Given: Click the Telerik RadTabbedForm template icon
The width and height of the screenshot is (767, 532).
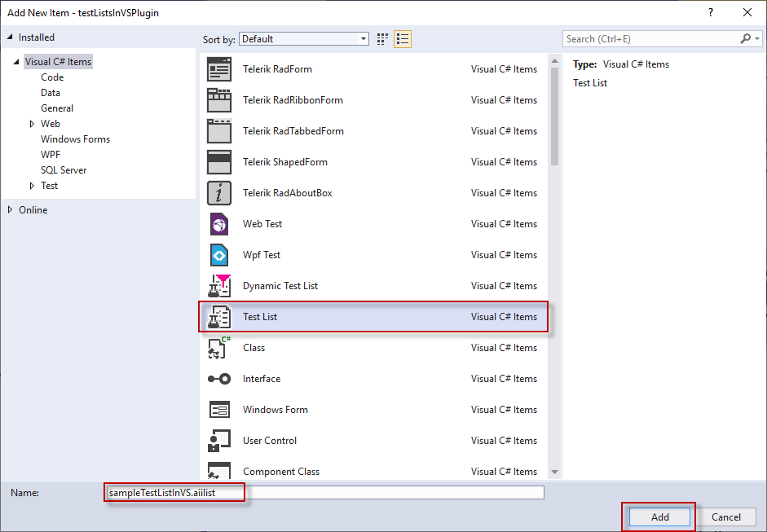Looking at the screenshot, I should [x=219, y=131].
